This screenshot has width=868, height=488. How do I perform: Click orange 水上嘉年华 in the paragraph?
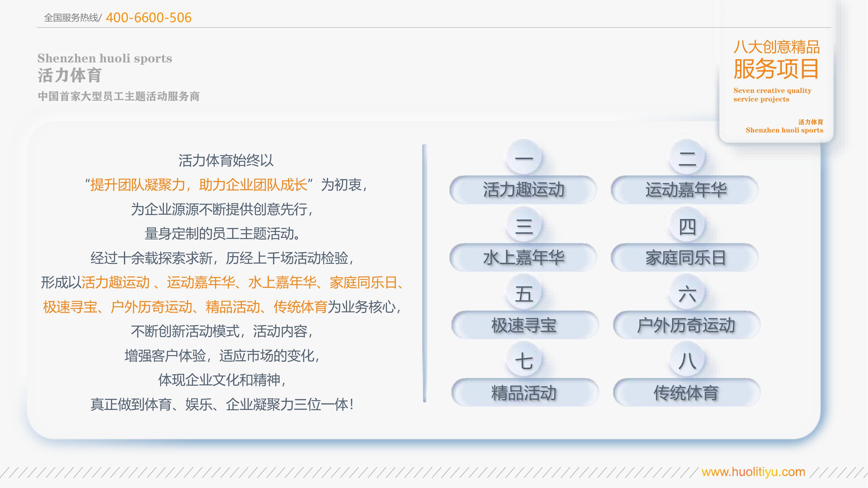pyautogui.click(x=282, y=282)
